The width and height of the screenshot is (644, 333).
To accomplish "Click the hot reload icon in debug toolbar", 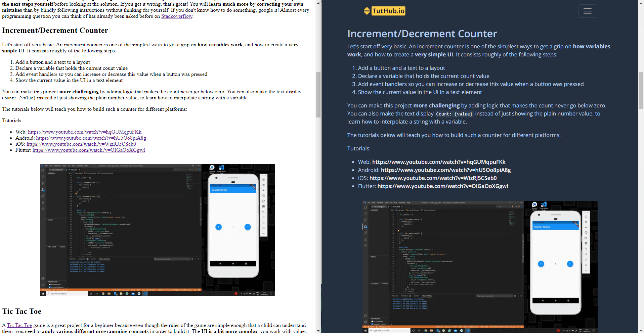I will [x=190, y=170].
